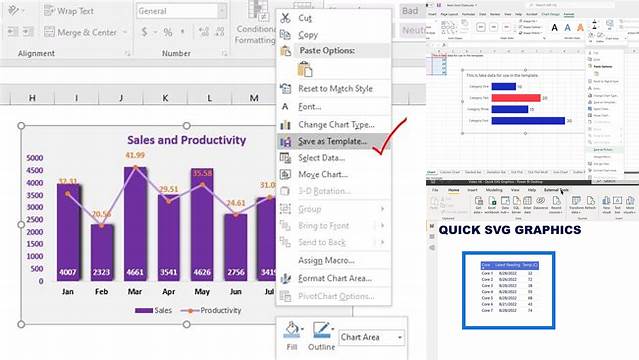Click the purple Sales legend swatch
The width and height of the screenshot is (639, 360).
click(x=143, y=310)
